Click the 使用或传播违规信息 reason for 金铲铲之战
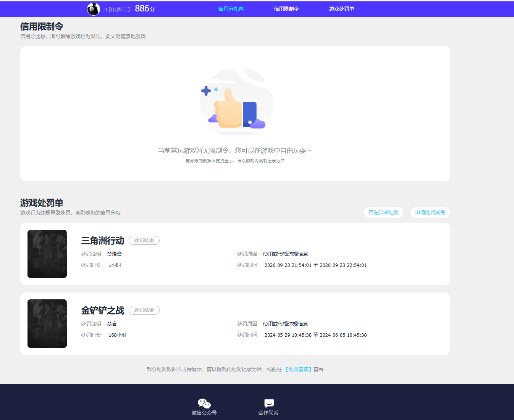This screenshot has width=514, height=420. (285, 324)
